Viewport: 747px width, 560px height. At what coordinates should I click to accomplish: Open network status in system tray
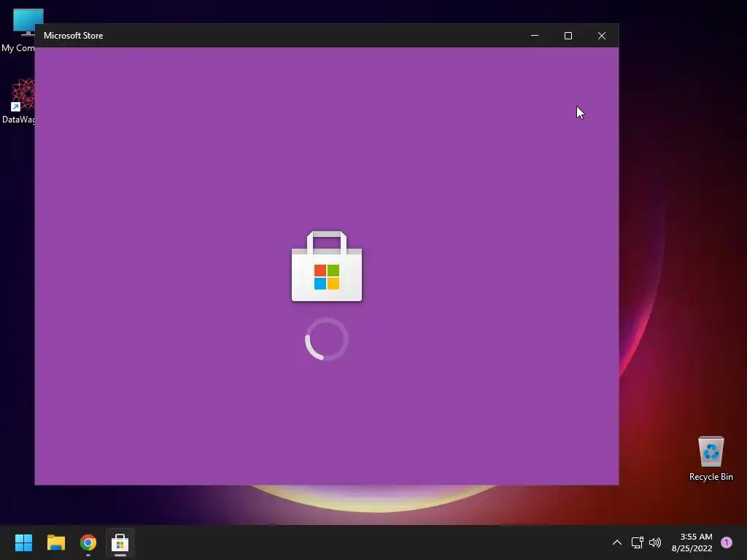click(x=637, y=542)
